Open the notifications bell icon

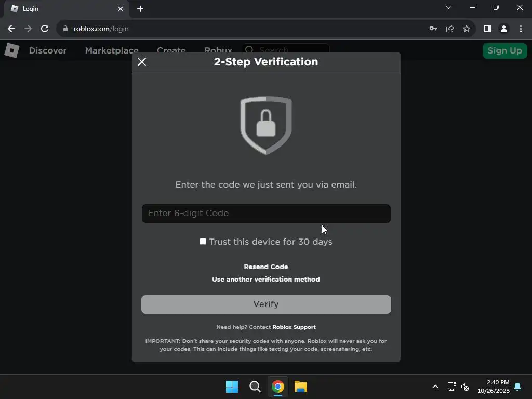517,387
